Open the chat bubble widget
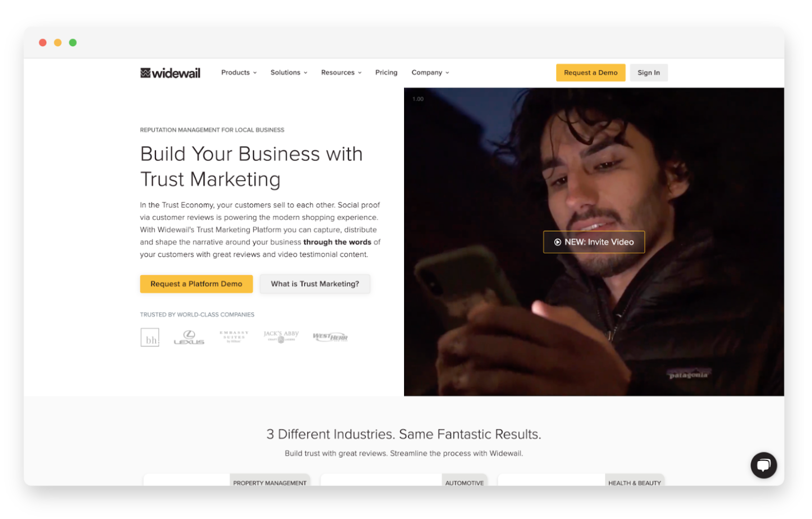Viewport: 812px width, 519px height. click(763, 465)
